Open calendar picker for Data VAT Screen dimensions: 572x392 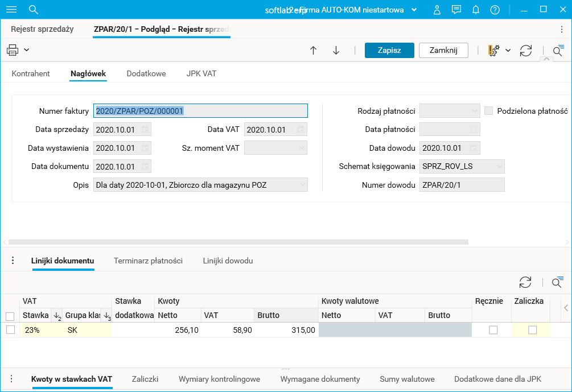point(301,130)
